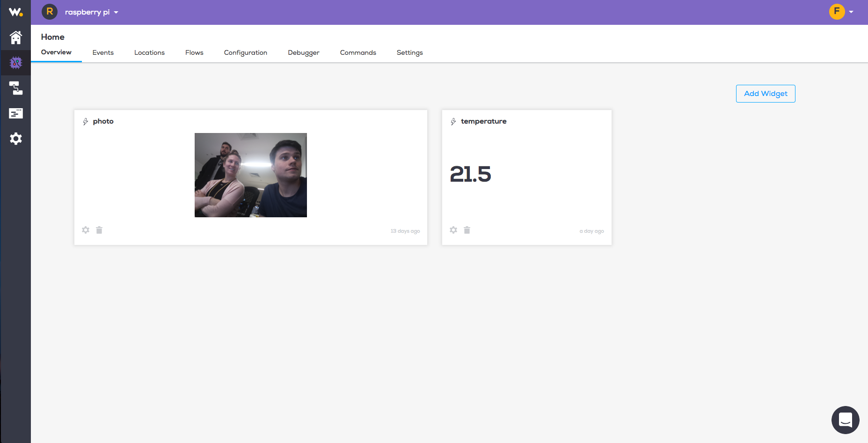This screenshot has height=443, width=868.
Task: Switch to the Flows tab
Action: click(194, 52)
